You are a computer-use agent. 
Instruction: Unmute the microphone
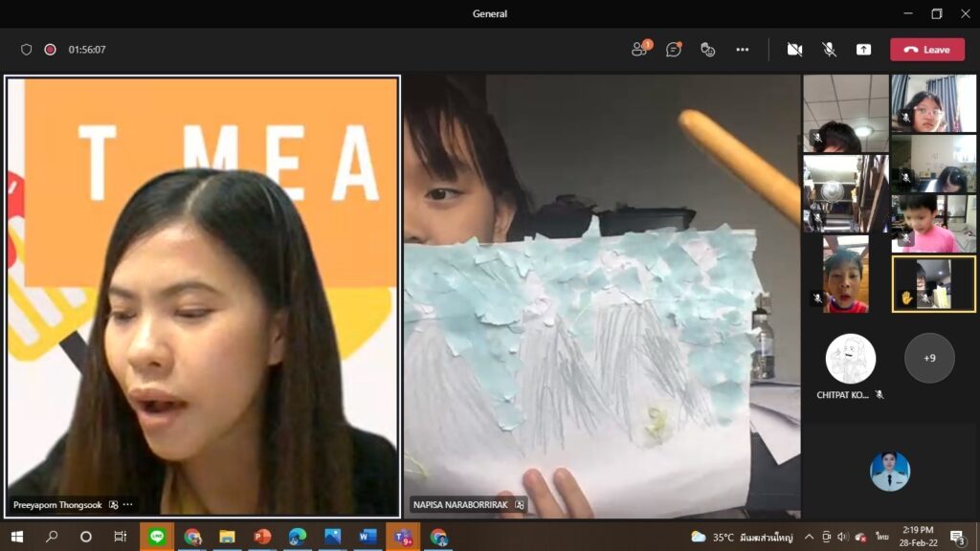(x=829, y=50)
